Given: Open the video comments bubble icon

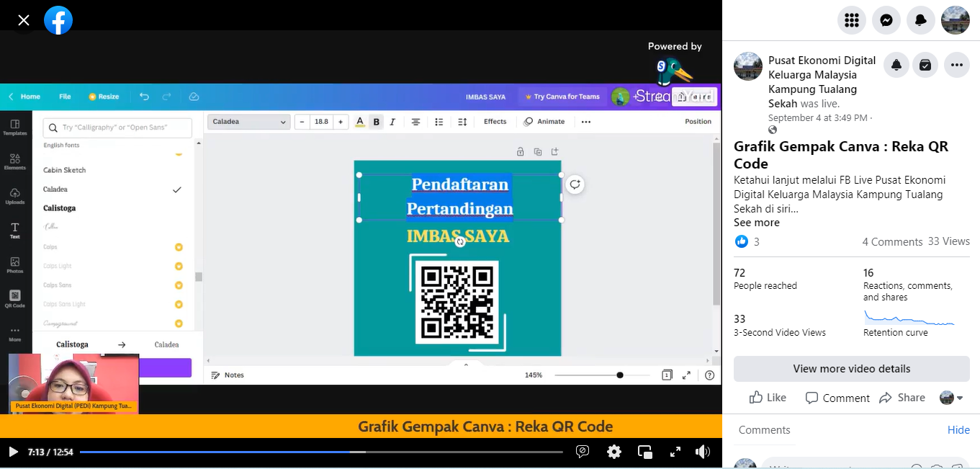Looking at the screenshot, I should pyautogui.click(x=583, y=452).
